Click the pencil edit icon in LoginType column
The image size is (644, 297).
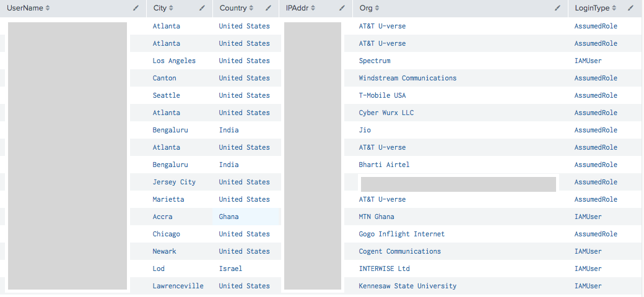(x=631, y=8)
